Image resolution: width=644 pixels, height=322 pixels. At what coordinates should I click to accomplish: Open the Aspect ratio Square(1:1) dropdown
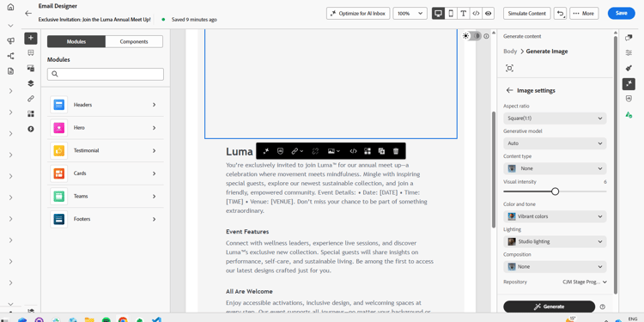click(x=555, y=118)
